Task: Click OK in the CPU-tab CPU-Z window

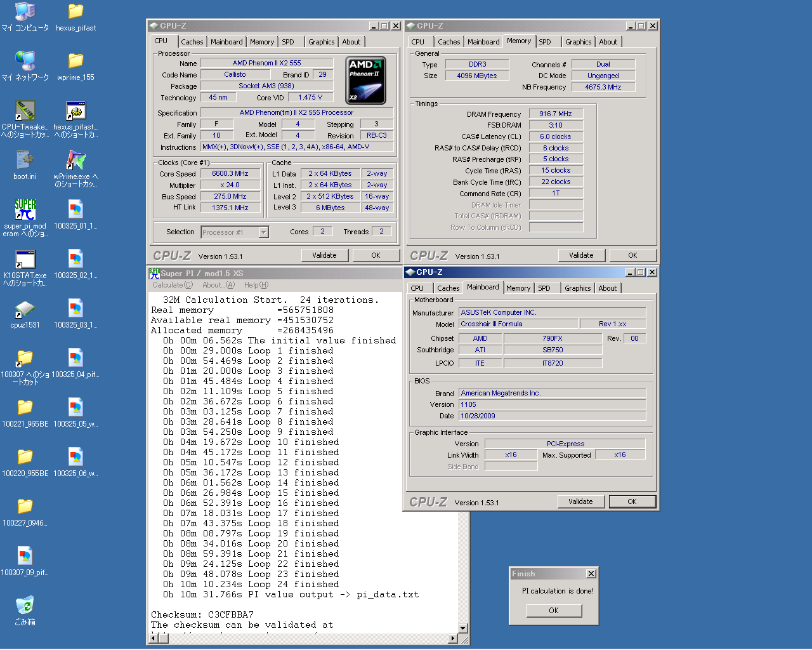Action: [376, 255]
